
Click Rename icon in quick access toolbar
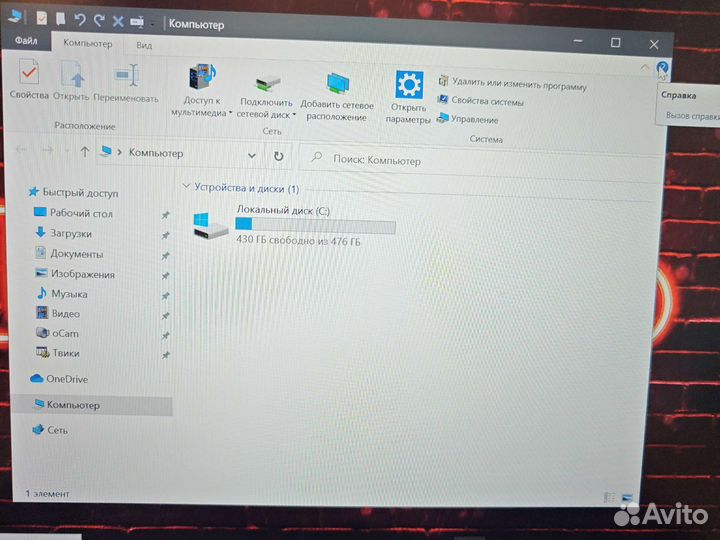[137, 22]
